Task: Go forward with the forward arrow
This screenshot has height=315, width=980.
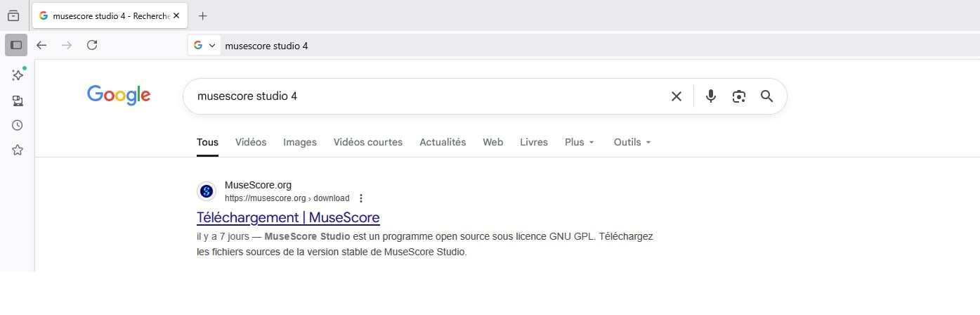Action: (67, 45)
